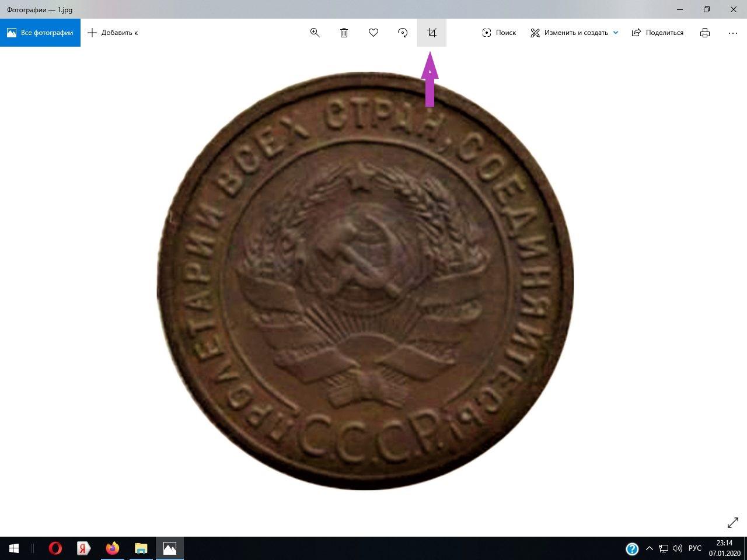Viewport: 747px width, 560px height.
Task: Launch Firefox from taskbar
Action: click(x=113, y=548)
